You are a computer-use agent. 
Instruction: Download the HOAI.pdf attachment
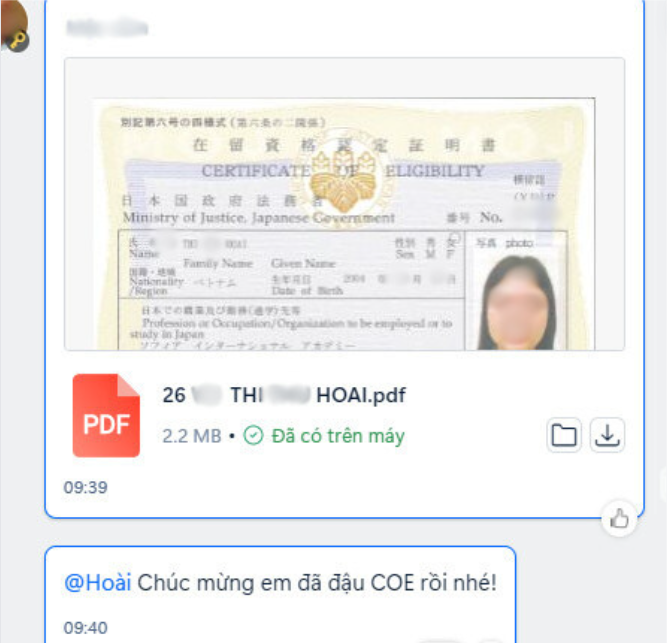(x=607, y=435)
